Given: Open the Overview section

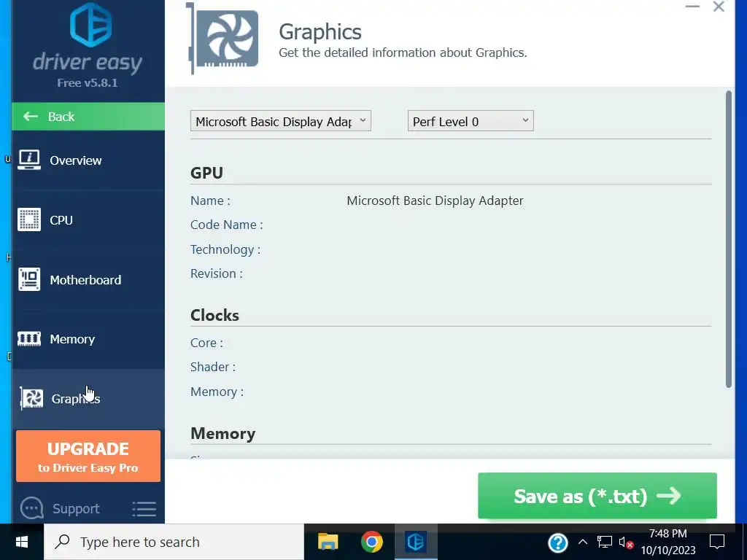Looking at the screenshot, I should (x=88, y=160).
